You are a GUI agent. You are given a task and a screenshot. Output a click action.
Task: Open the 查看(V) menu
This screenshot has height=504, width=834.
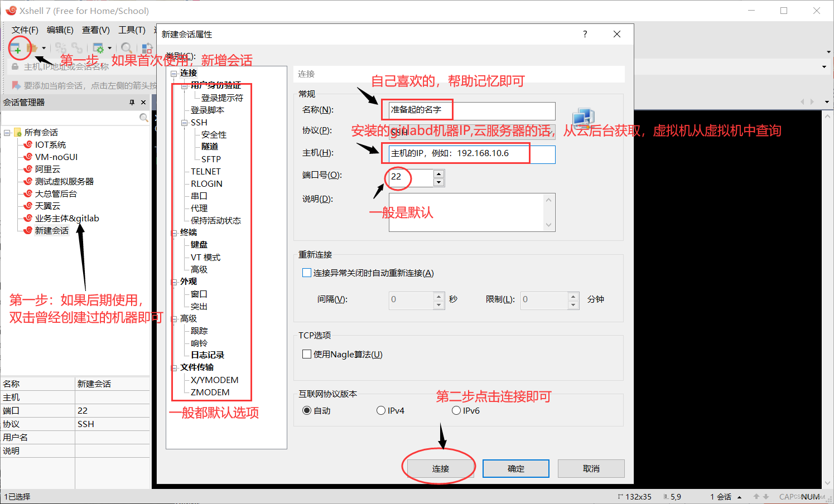click(x=96, y=30)
